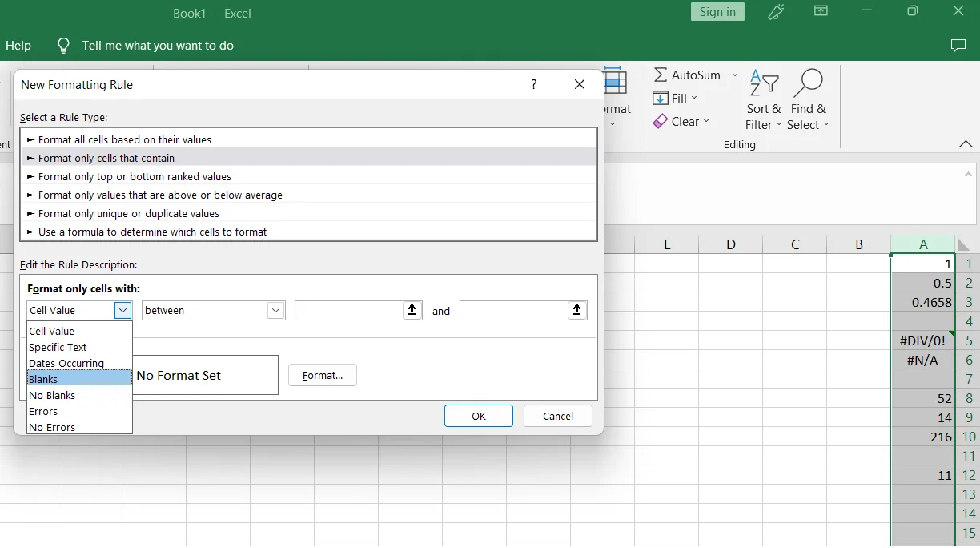Click the first value input field
Screen dimensions: 980x548
click(x=349, y=310)
